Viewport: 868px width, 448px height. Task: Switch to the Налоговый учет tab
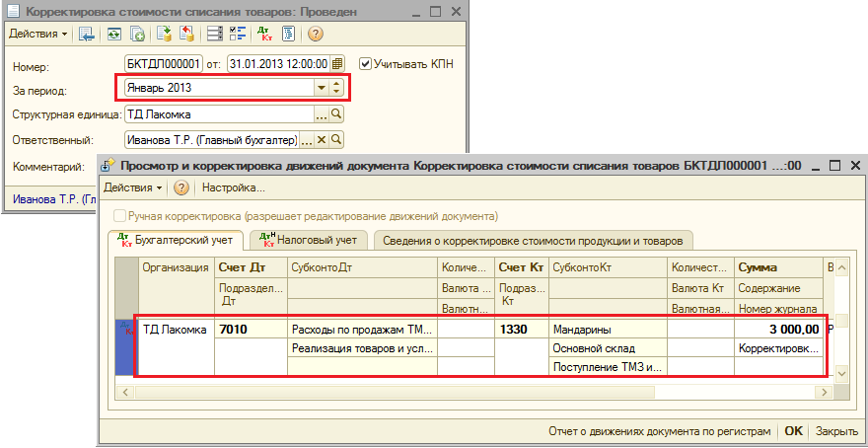[x=309, y=239]
